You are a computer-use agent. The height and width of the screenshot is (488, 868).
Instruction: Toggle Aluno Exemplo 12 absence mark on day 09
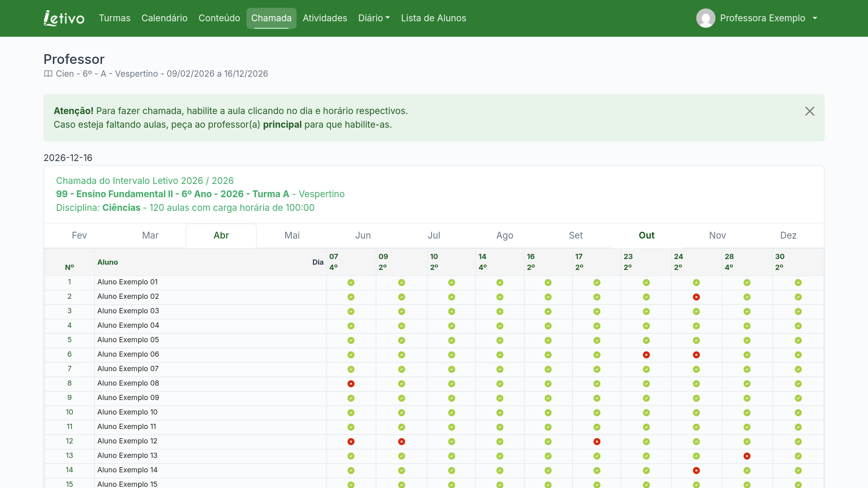pyautogui.click(x=401, y=442)
